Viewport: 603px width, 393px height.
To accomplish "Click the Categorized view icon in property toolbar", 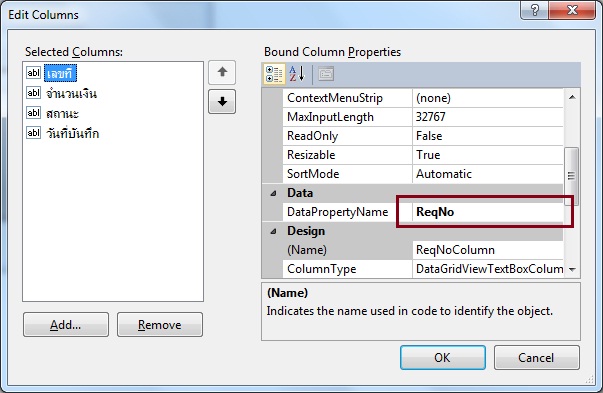I will (274, 74).
